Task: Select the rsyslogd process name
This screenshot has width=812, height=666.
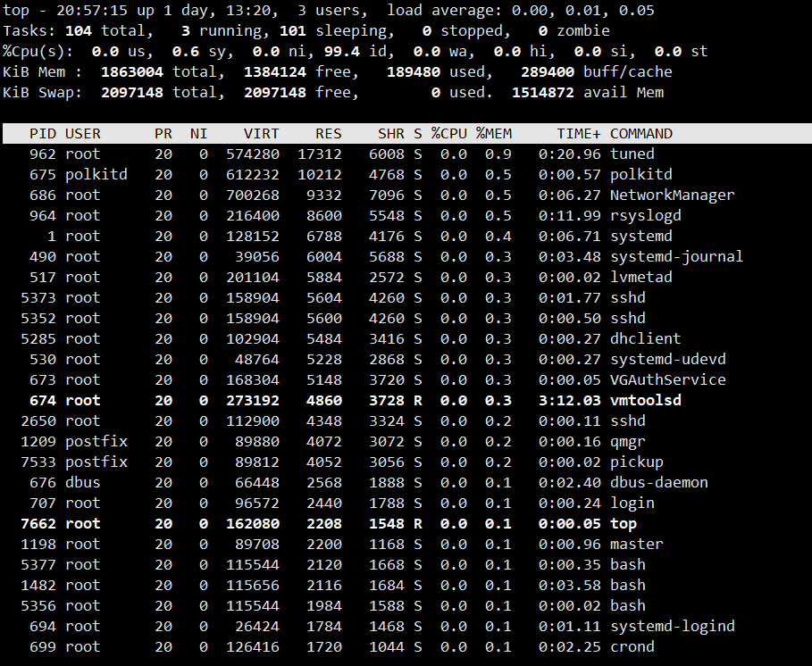Action: pos(645,216)
